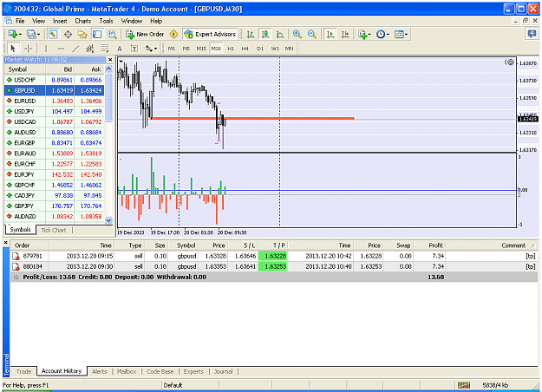Sort history by Order column header
Viewport: 542px width, 392px height.
(x=29, y=245)
